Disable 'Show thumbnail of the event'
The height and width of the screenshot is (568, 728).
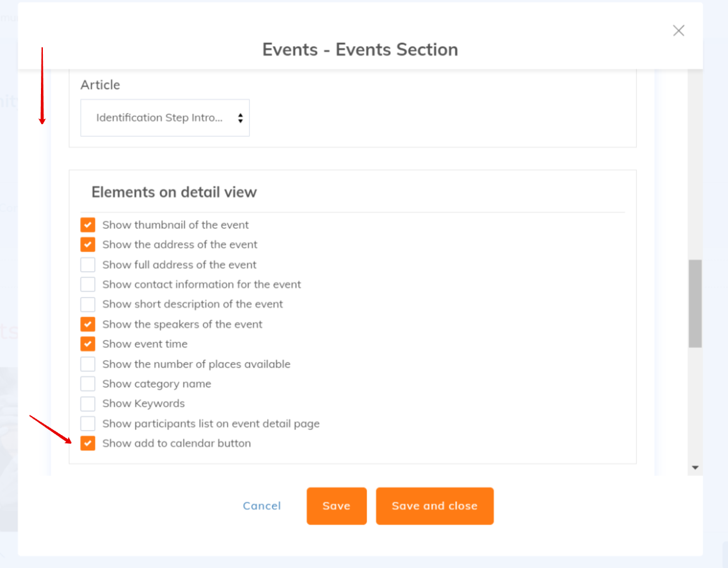coord(87,224)
